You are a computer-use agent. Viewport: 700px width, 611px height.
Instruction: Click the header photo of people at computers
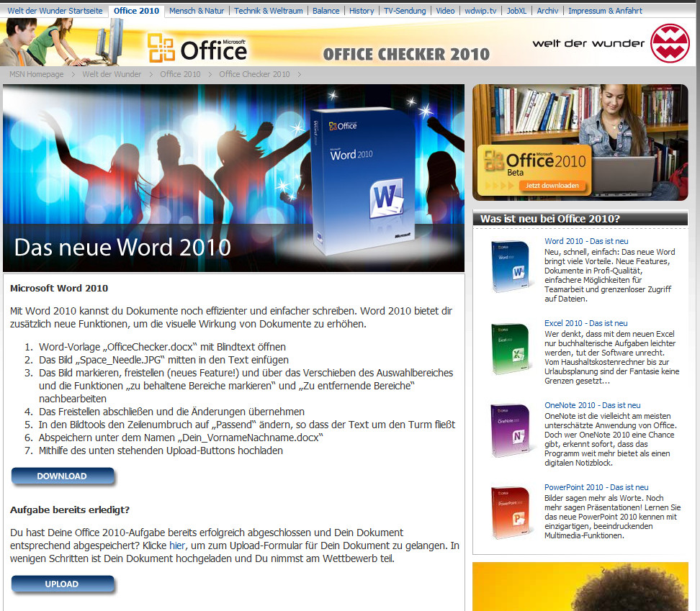(x=62, y=42)
